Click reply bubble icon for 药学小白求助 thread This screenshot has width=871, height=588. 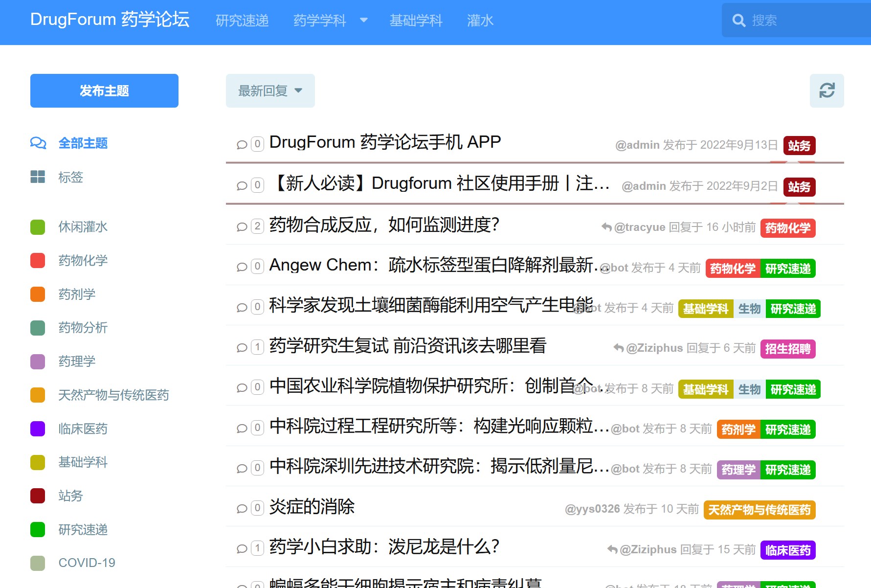pos(242,548)
